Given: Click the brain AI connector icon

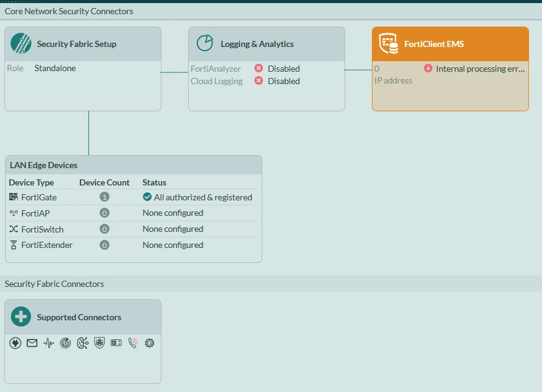Looking at the screenshot, I should [x=82, y=343].
